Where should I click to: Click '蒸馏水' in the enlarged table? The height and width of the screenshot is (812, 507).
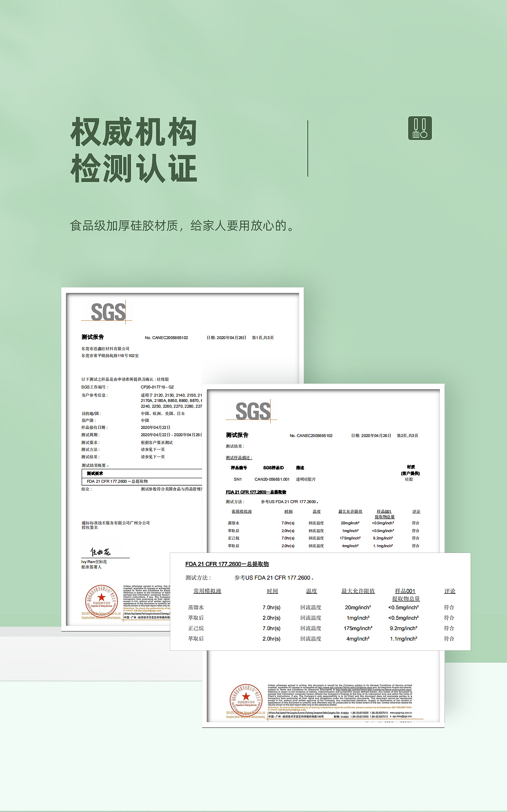point(196,608)
